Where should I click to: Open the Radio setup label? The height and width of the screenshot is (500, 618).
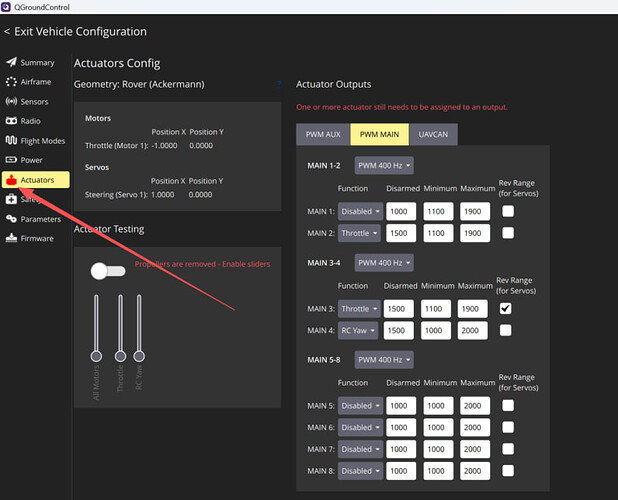coord(30,121)
